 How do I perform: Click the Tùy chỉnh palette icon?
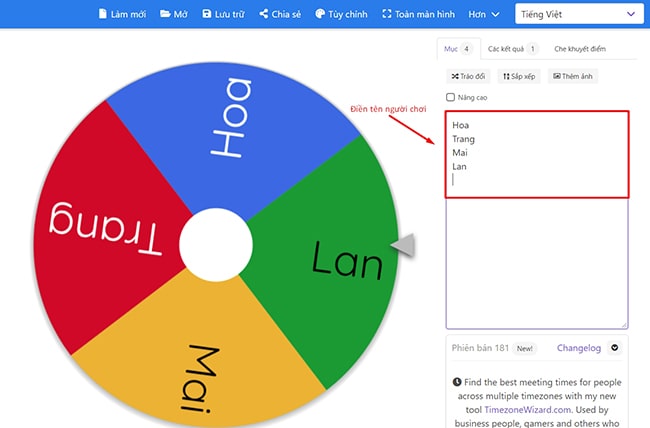[320, 14]
